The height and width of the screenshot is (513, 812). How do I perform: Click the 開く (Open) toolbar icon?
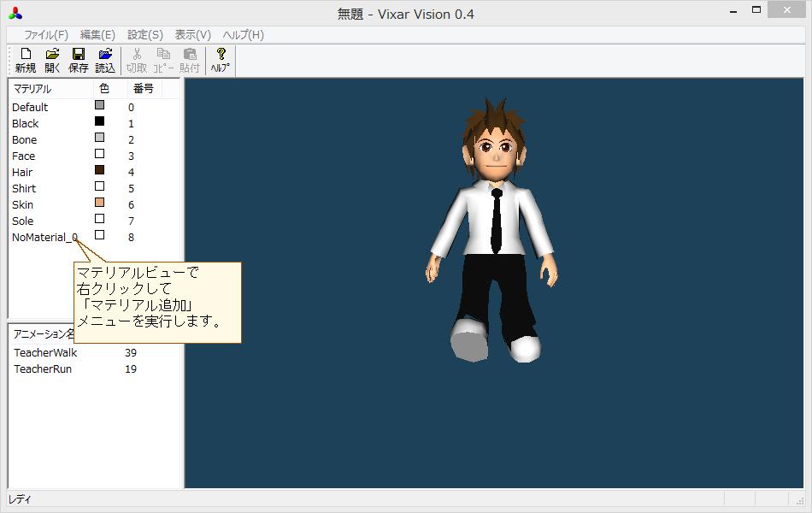(50, 58)
